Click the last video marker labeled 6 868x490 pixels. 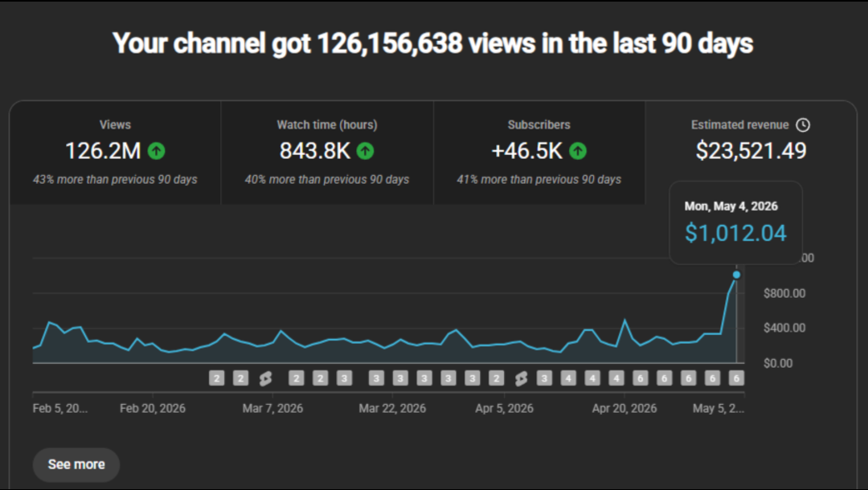click(735, 378)
